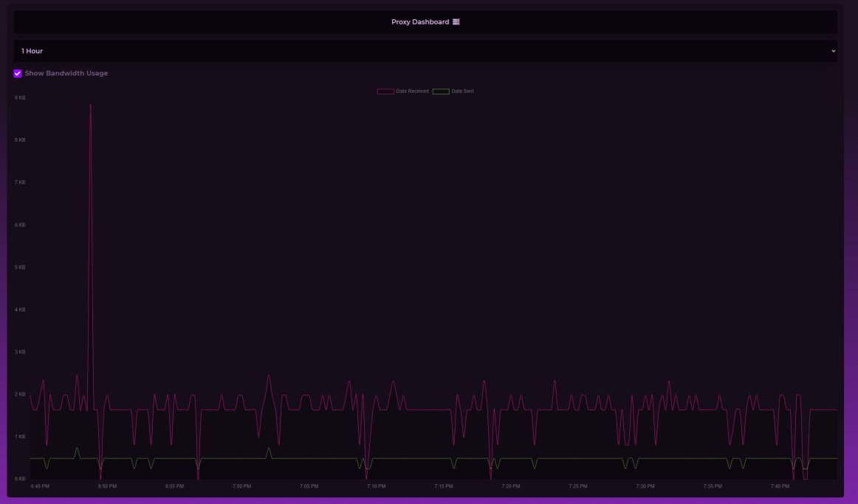This screenshot has width=858, height=504.
Task: Click the 7:00 PM time label
Action: click(x=242, y=486)
